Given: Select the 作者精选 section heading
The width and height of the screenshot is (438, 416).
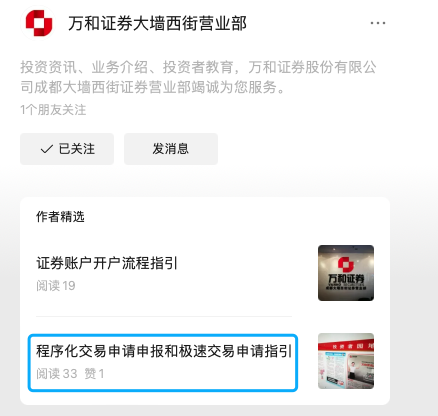Looking at the screenshot, I should 60,217.
